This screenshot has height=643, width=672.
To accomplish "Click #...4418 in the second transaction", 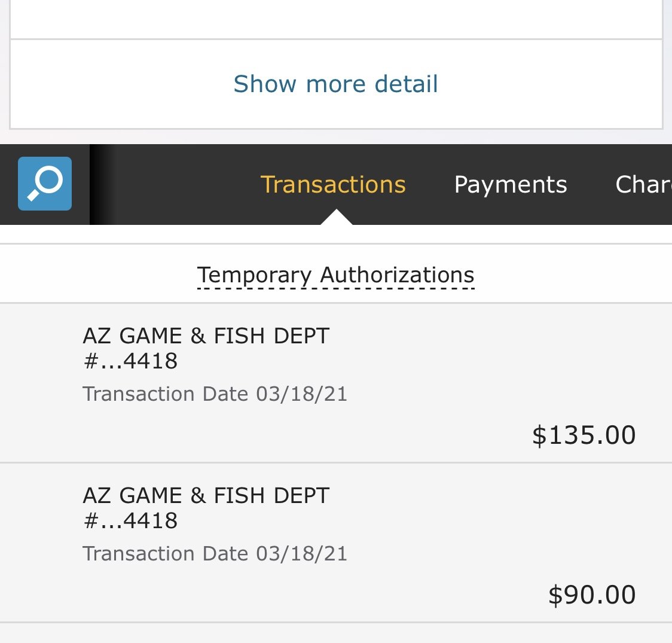I will click(x=130, y=521).
